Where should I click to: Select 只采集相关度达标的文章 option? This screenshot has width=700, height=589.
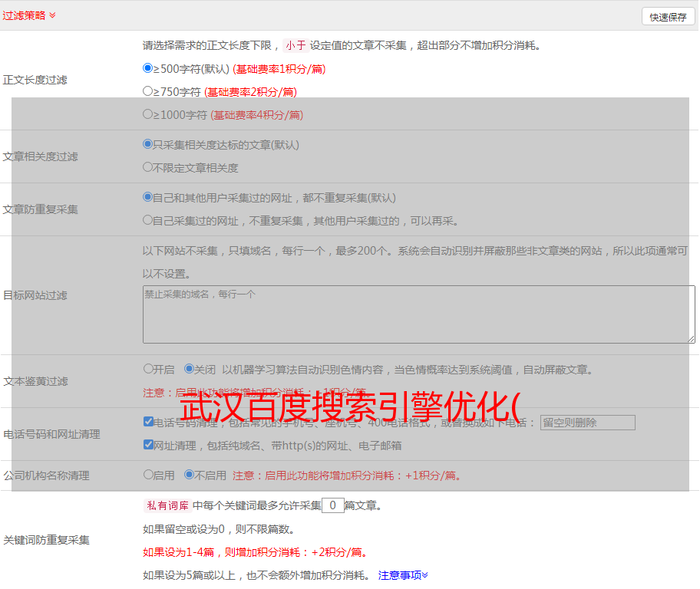[148, 144]
